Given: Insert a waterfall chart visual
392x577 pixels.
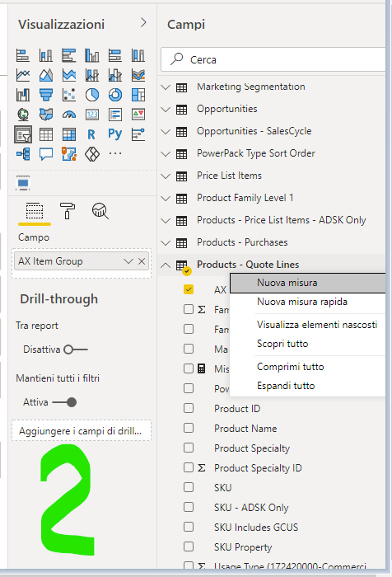Looking at the screenshot, I should tap(23, 95).
